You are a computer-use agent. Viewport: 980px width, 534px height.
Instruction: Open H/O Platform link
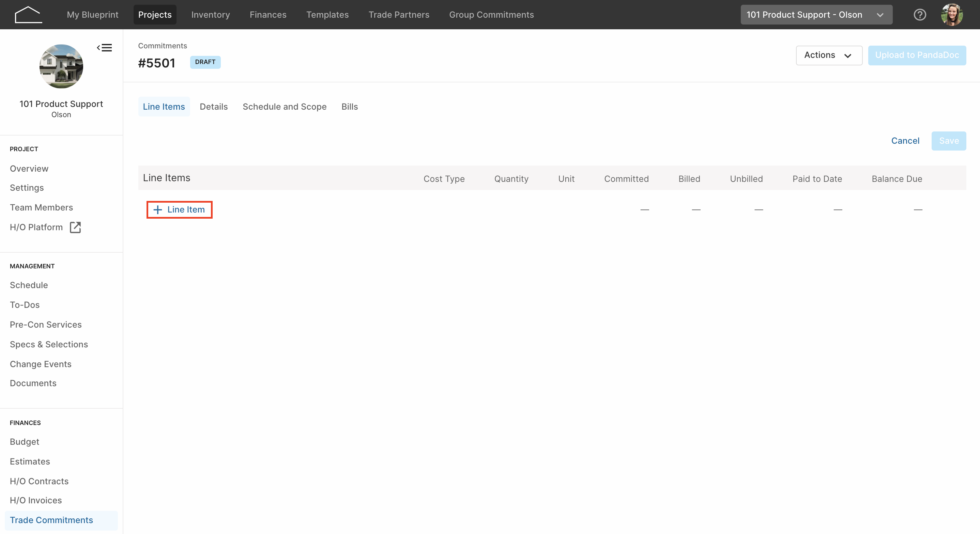[36, 227]
